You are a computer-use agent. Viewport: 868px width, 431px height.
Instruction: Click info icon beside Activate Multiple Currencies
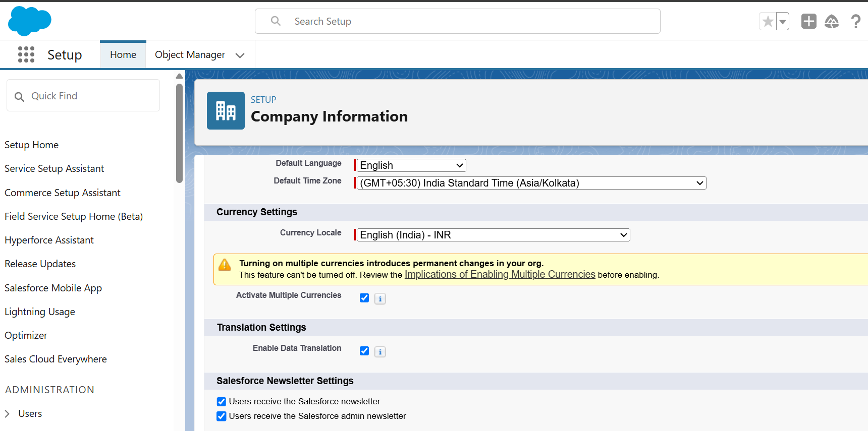coord(380,299)
